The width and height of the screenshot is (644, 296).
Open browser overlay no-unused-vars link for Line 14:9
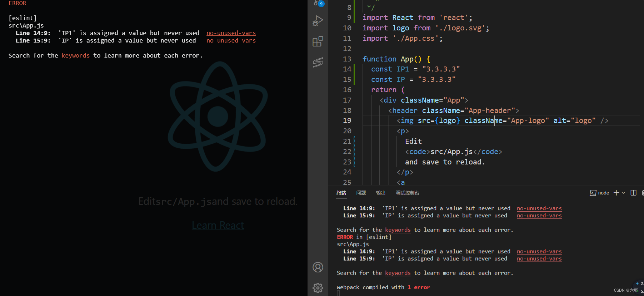pyautogui.click(x=231, y=33)
